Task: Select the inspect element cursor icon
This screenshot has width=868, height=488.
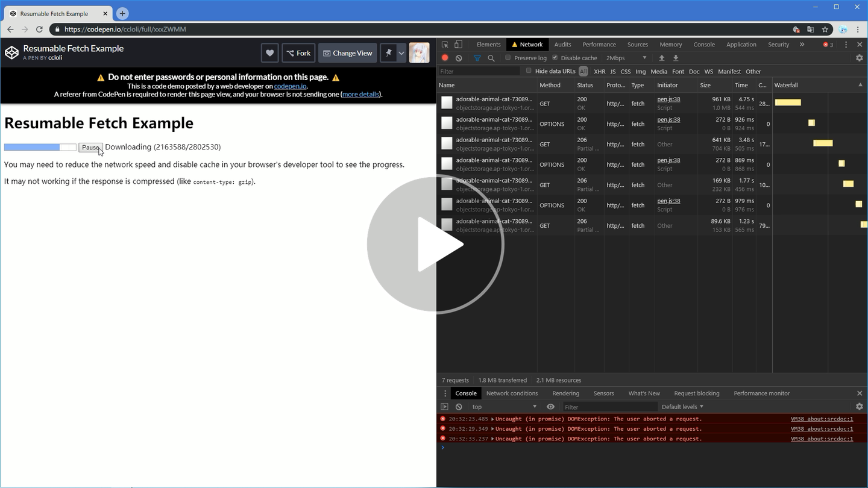Action: (444, 44)
